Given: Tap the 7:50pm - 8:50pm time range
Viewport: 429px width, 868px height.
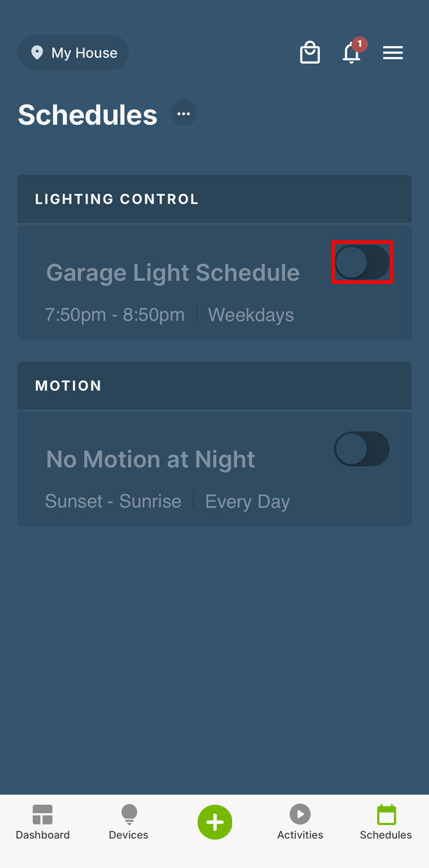Looking at the screenshot, I should click(115, 315).
